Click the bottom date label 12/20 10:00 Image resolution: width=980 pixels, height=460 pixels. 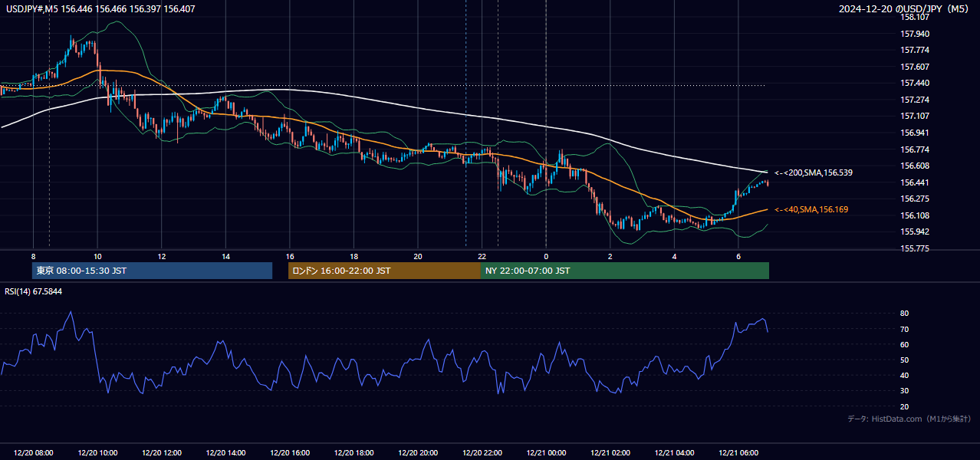[97, 453]
